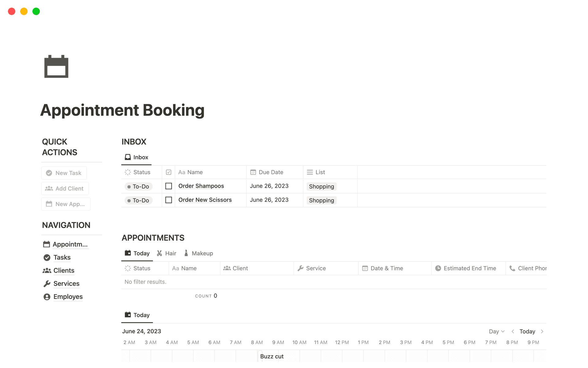588x368 pixels.
Task: Click the checkmark icon beside Tasks
Action: pyautogui.click(x=47, y=258)
